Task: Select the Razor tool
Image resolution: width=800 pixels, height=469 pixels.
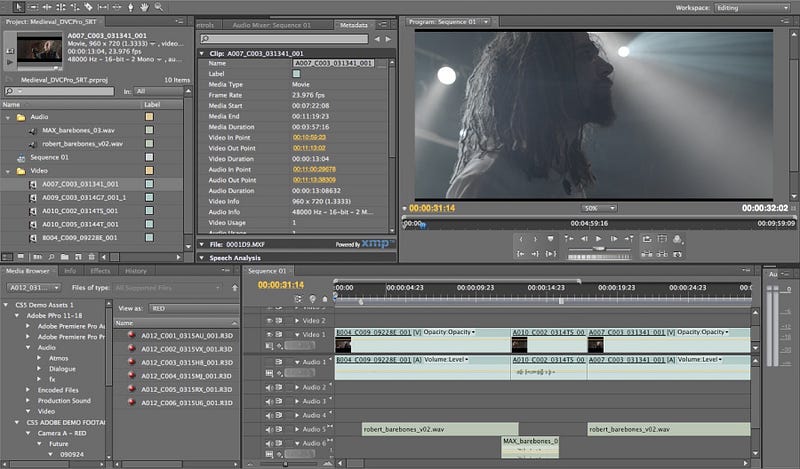Action: tap(89, 7)
